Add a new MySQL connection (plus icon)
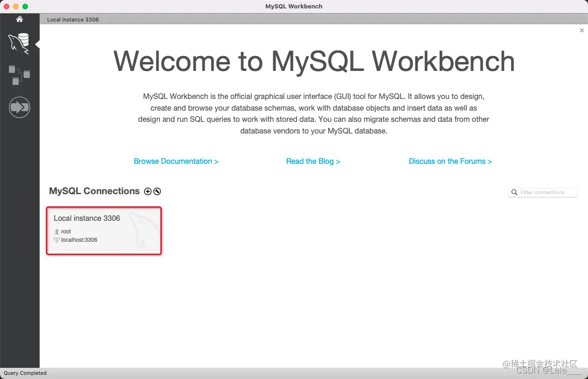The image size is (588, 379). (x=148, y=191)
